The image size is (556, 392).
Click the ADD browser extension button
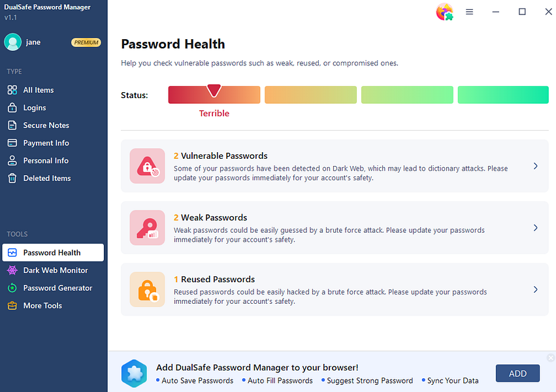[x=517, y=373]
